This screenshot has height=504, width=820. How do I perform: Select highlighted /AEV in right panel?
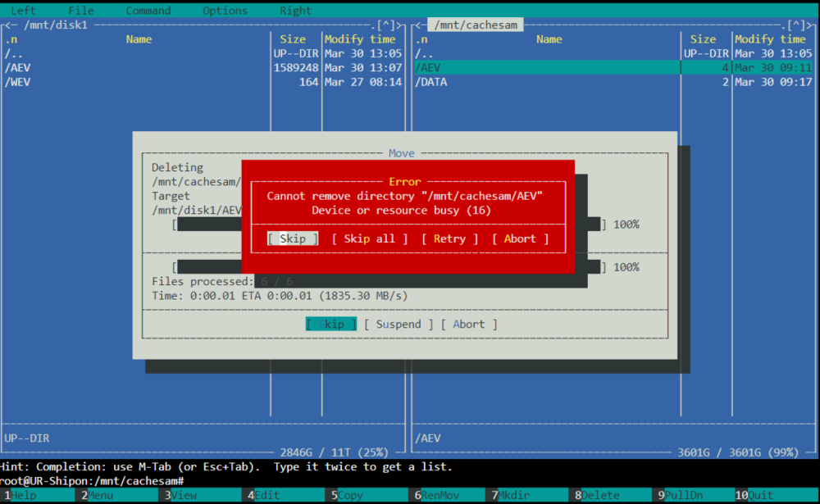tap(614, 68)
